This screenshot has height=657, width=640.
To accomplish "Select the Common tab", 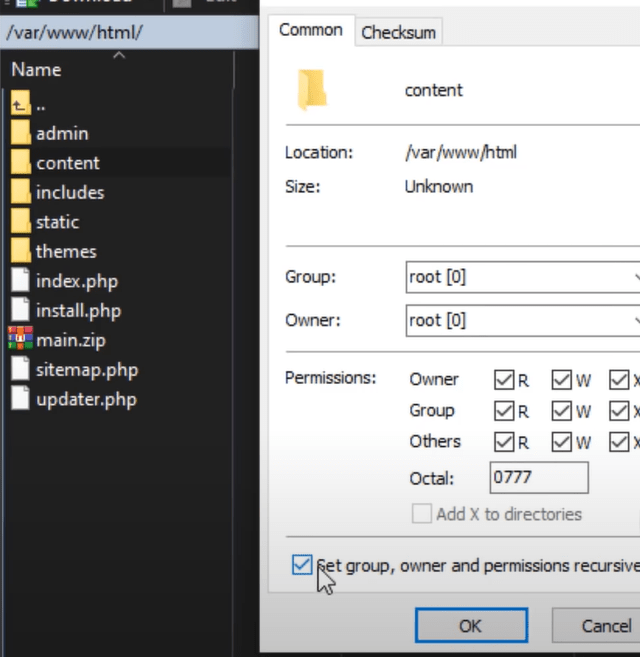I will [x=311, y=30].
